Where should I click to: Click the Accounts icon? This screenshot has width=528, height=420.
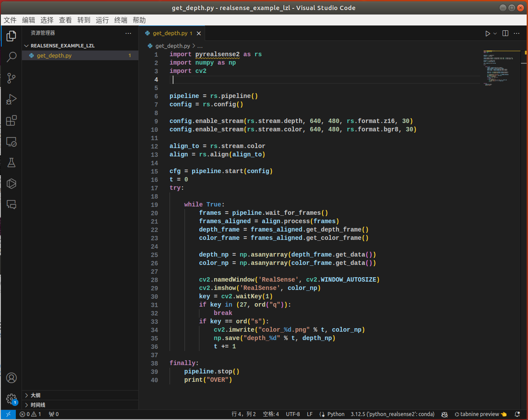point(11,378)
